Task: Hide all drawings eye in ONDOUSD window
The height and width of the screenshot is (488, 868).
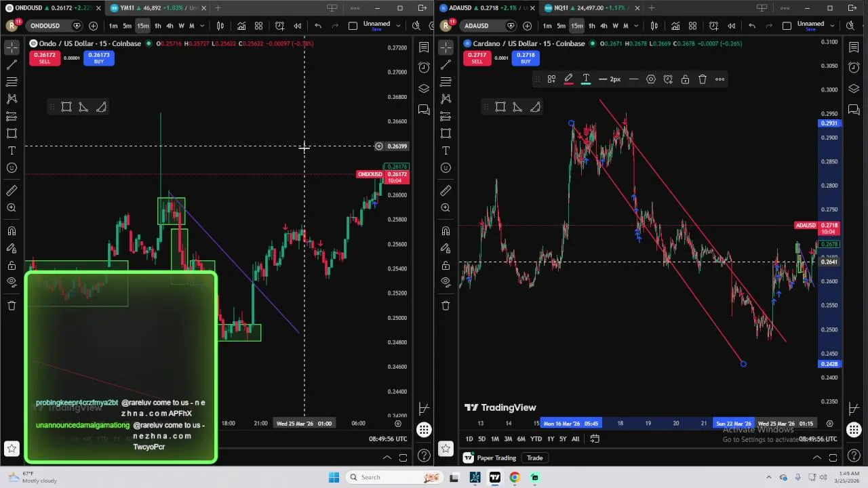Action: pyautogui.click(x=12, y=282)
